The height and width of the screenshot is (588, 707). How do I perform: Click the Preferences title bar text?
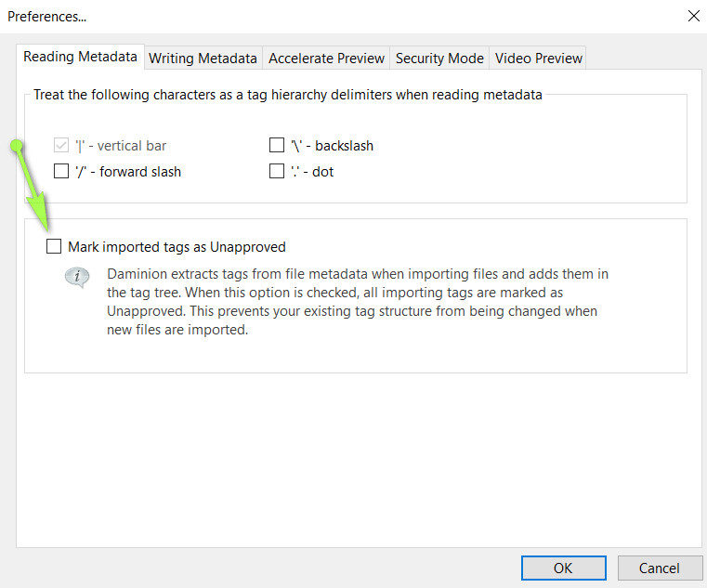tap(47, 16)
